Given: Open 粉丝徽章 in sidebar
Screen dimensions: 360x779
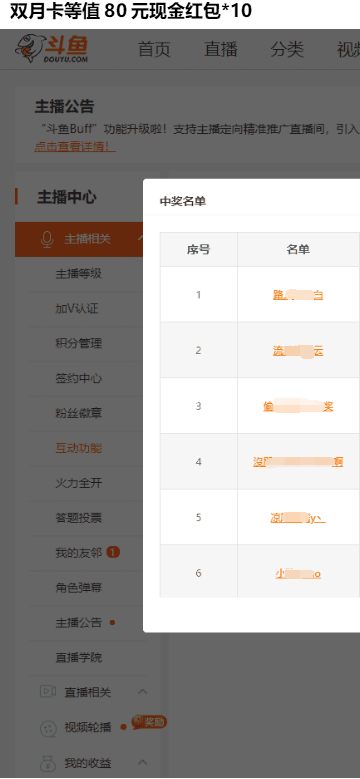Looking at the screenshot, I should point(78,413).
